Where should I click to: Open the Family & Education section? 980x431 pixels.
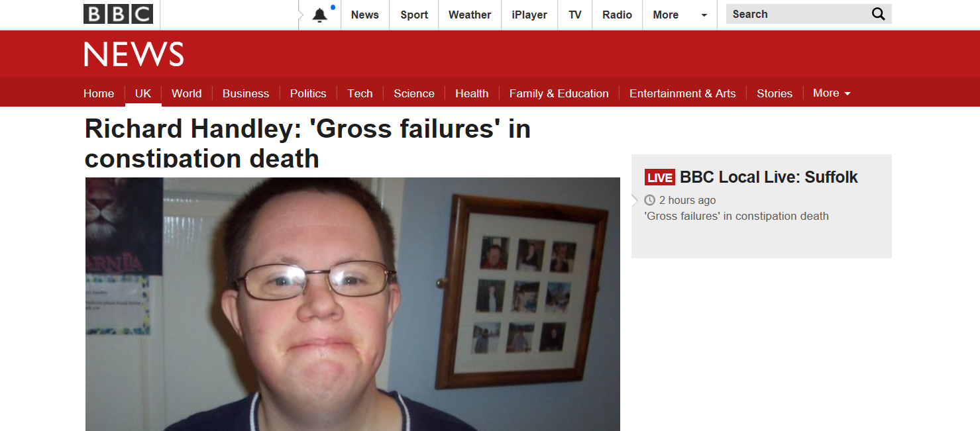coord(559,93)
